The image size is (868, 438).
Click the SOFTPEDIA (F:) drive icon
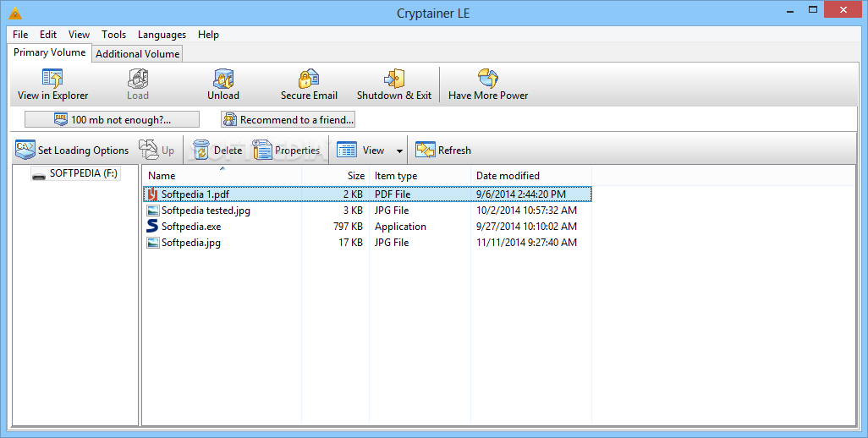point(39,175)
